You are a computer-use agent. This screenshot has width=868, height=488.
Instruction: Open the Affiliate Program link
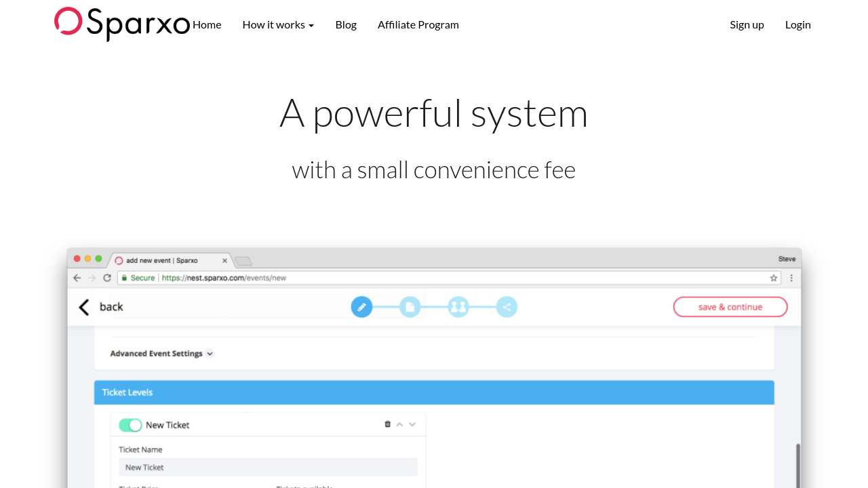coord(418,24)
